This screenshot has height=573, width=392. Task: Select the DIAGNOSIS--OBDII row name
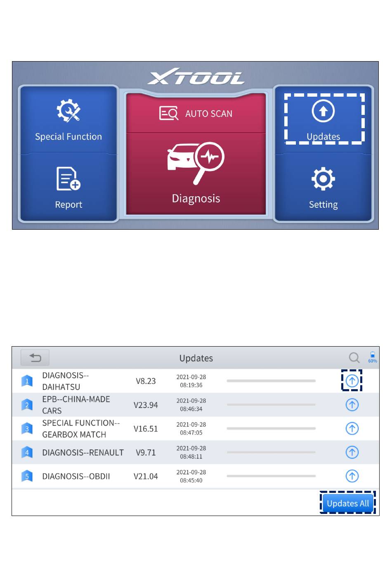76,476
